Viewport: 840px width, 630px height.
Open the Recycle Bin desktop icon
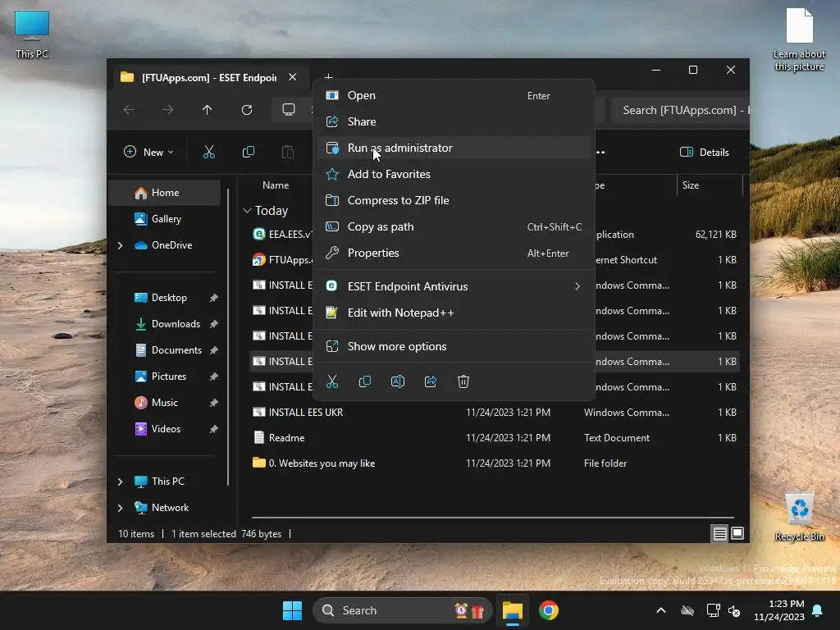pos(799,517)
